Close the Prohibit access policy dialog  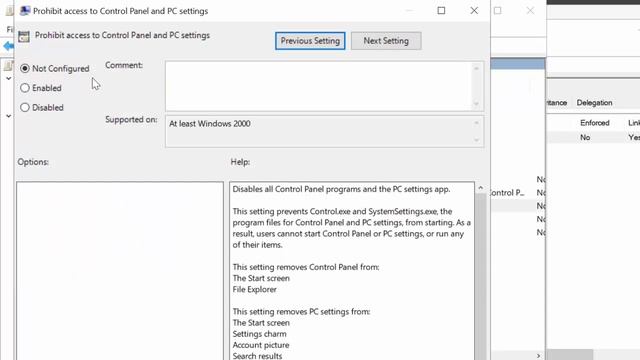[x=474, y=11]
